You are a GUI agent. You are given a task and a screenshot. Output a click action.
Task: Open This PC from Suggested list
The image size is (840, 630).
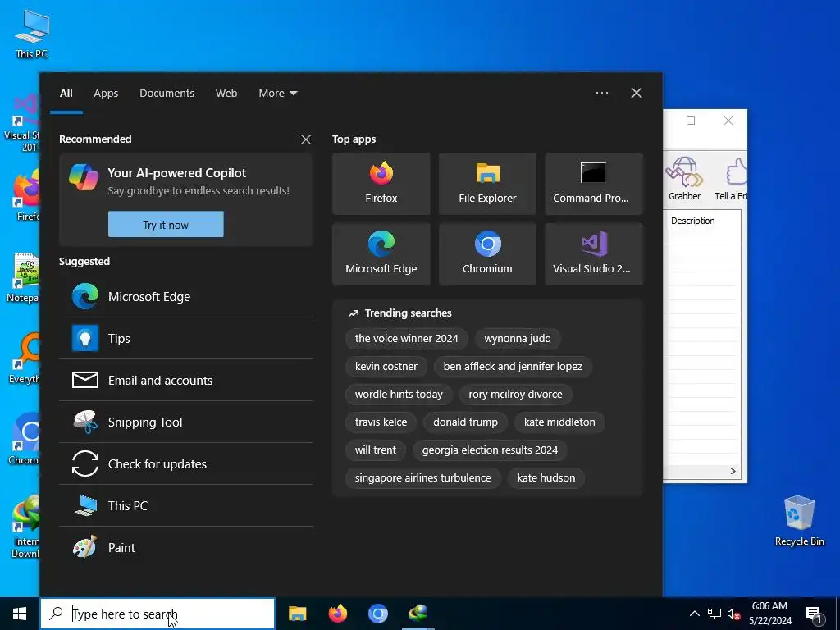coord(186,505)
